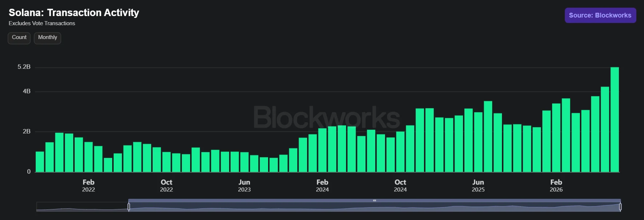Click the bar above the Feb 2026 label

[556, 138]
